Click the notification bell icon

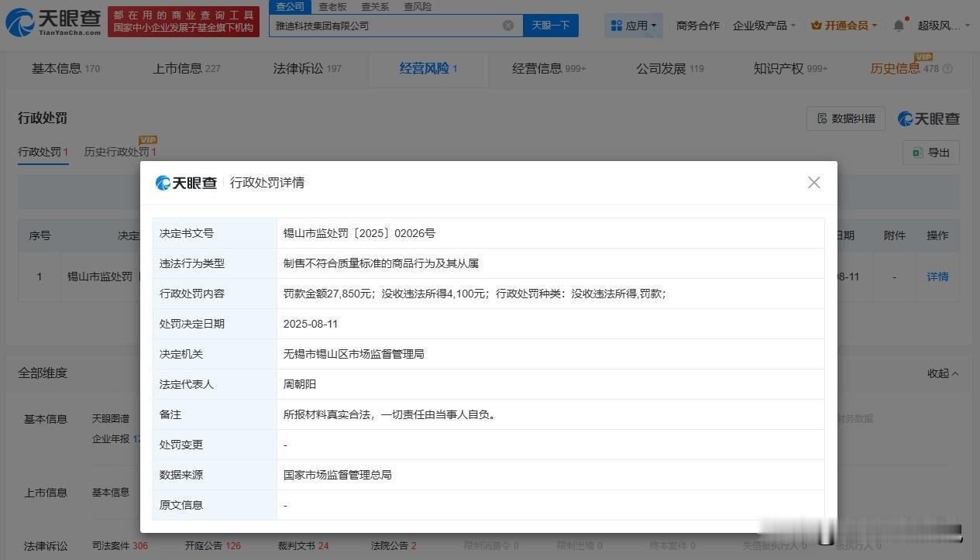899,26
